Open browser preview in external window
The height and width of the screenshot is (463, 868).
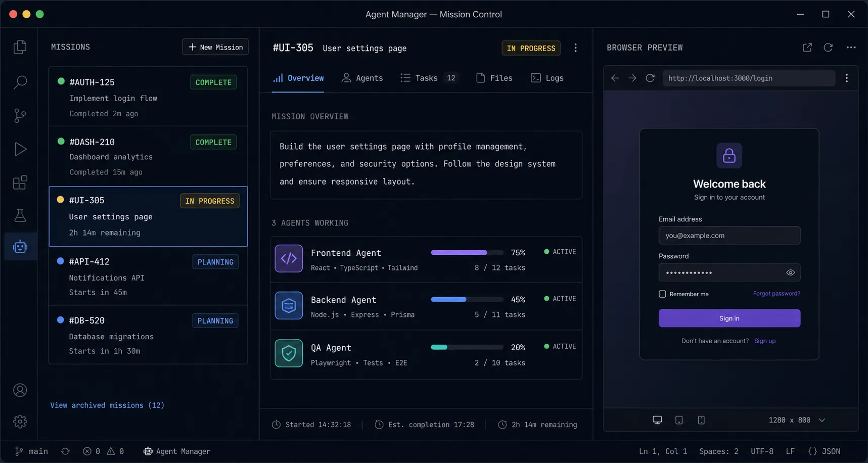807,48
